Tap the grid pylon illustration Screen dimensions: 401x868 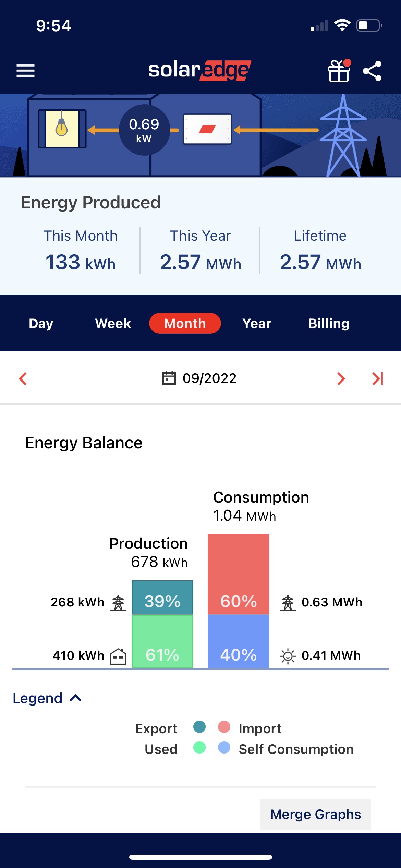[x=343, y=137]
